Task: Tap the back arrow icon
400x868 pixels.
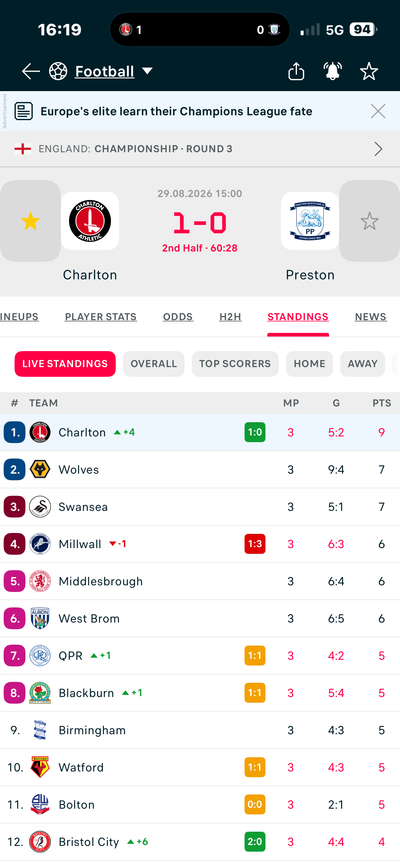Action: (31, 71)
